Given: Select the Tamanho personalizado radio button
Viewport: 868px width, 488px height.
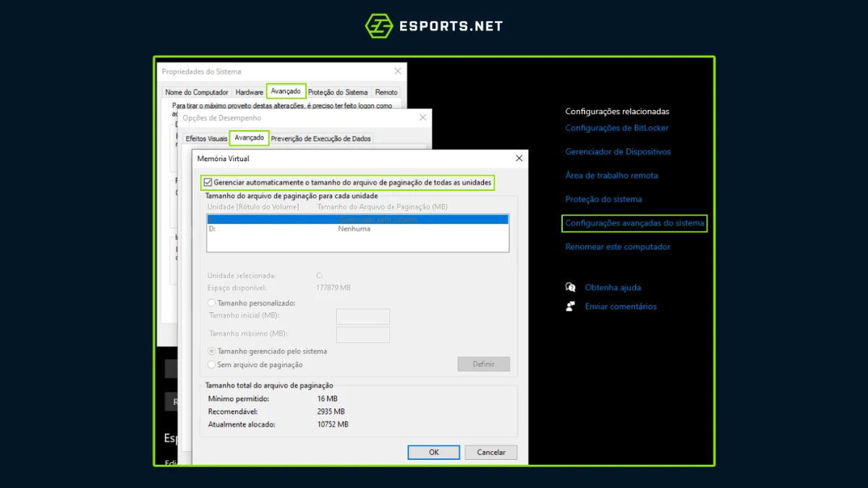Looking at the screenshot, I should (x=212, y=303).
